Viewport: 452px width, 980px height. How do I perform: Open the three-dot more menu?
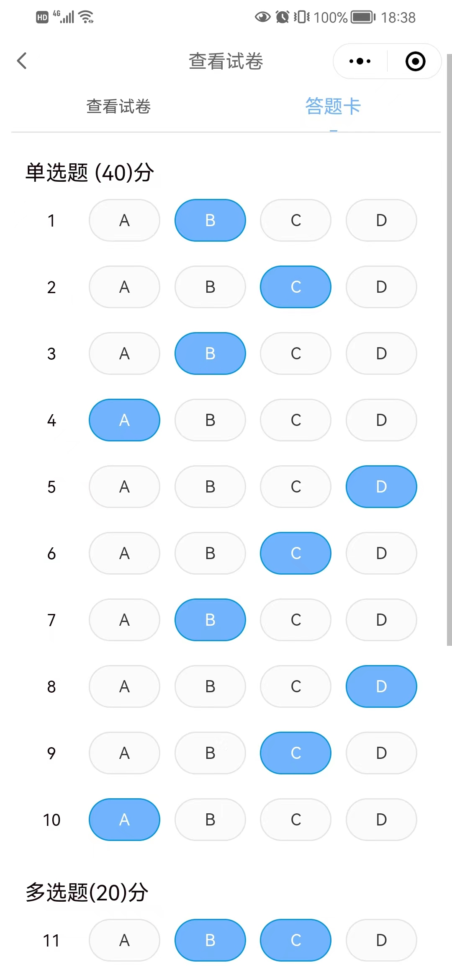(x=360, y=62)
